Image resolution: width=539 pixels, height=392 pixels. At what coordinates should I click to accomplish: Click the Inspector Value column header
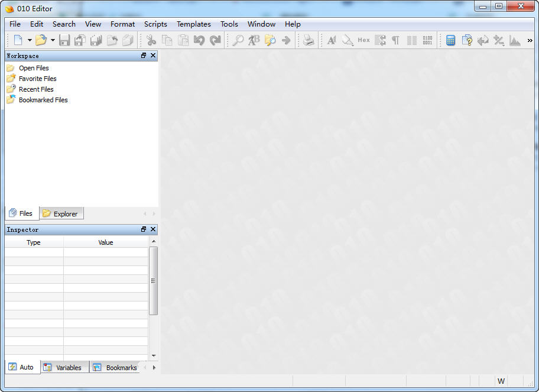(106, 242)
